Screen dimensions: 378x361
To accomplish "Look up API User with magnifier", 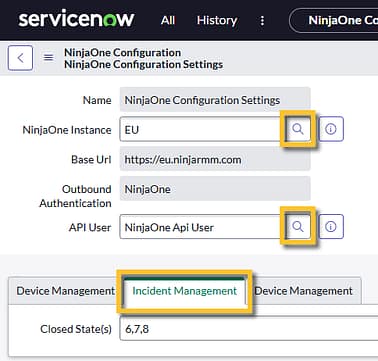I will pos(298,227).
